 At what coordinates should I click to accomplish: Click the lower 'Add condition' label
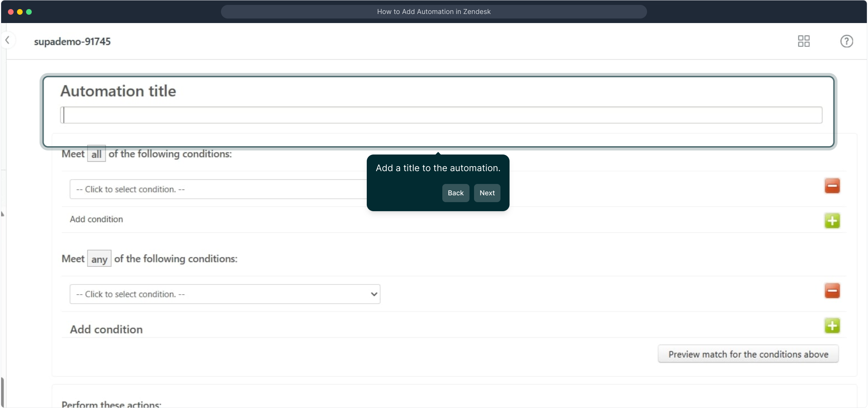[x=106, y=329]
